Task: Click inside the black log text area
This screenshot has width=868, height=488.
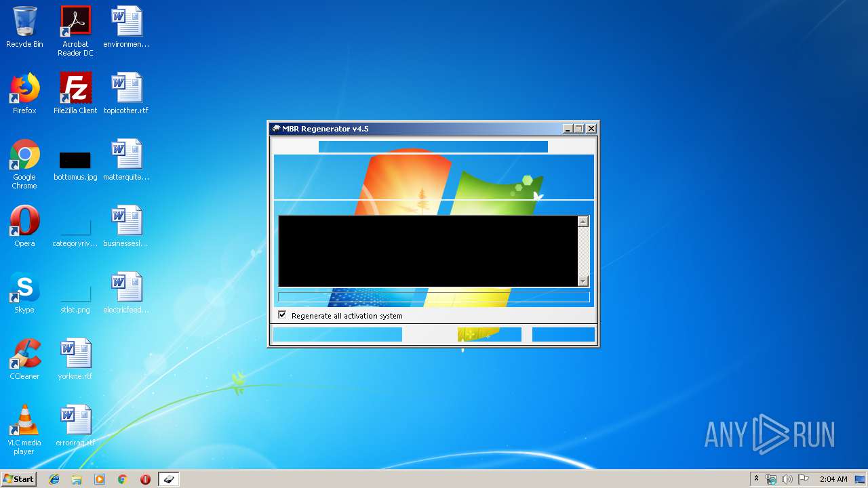Action: (x=428, y=251)
